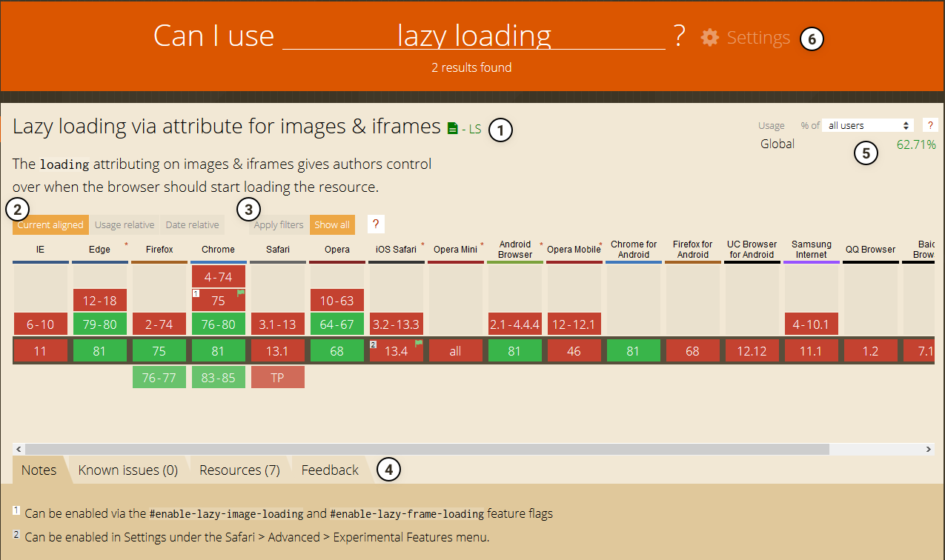Open the Notes tab

[39, 470]
